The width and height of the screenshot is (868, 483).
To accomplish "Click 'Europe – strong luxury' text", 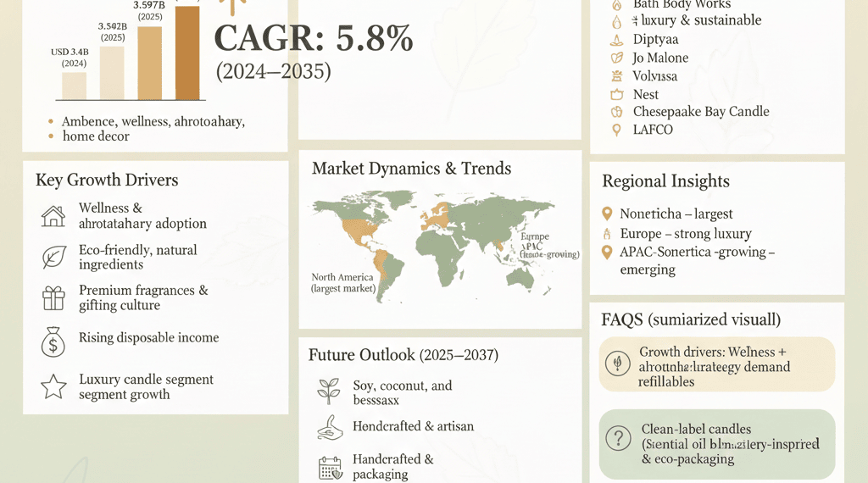I will pyautogui.click(x=686, y=234).
